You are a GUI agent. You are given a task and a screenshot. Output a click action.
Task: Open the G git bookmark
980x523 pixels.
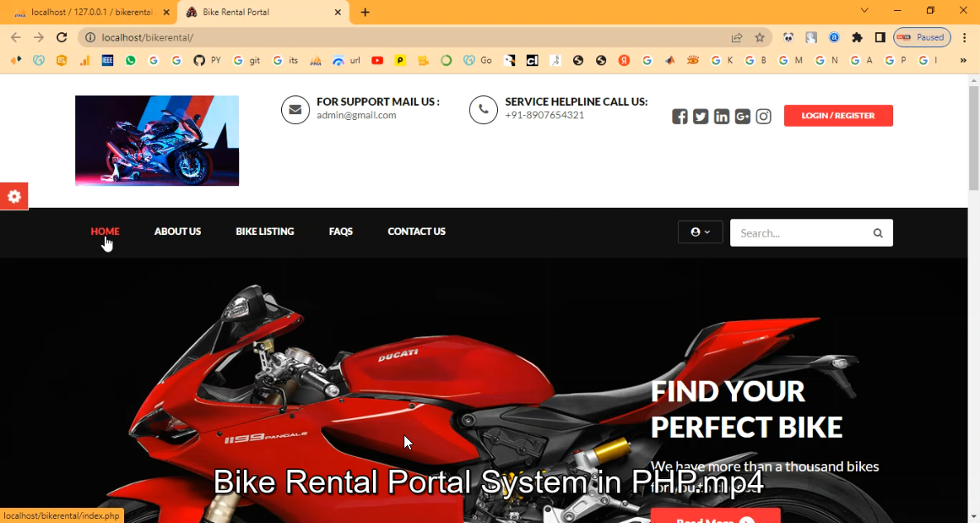pyautogui.click(x=246, y=60)
